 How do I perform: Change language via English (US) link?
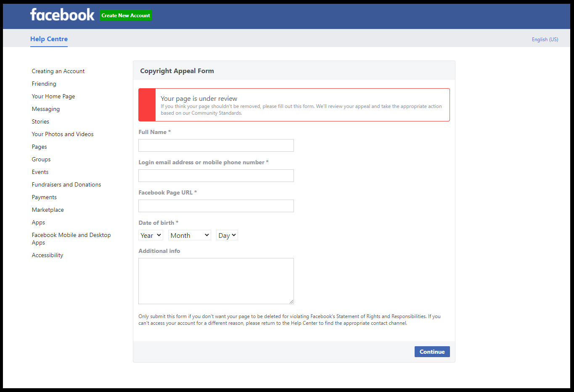[x=545, y=39]
